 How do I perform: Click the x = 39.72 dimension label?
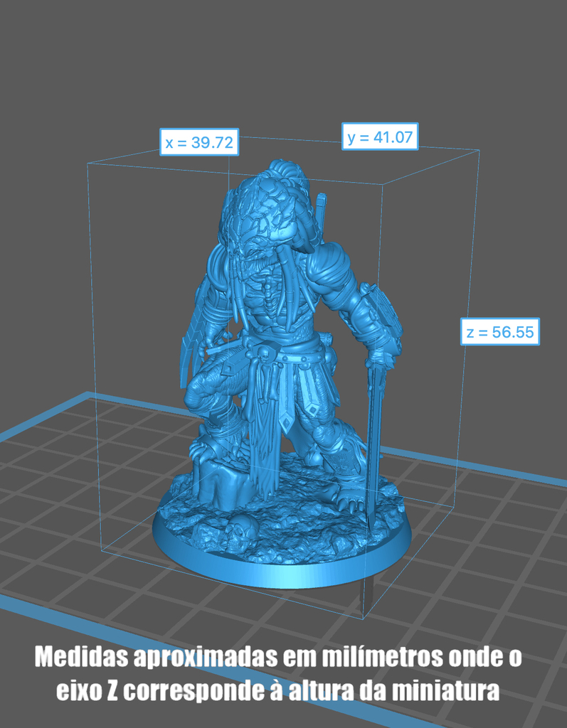pyautogui.click(x=199, y=142)
